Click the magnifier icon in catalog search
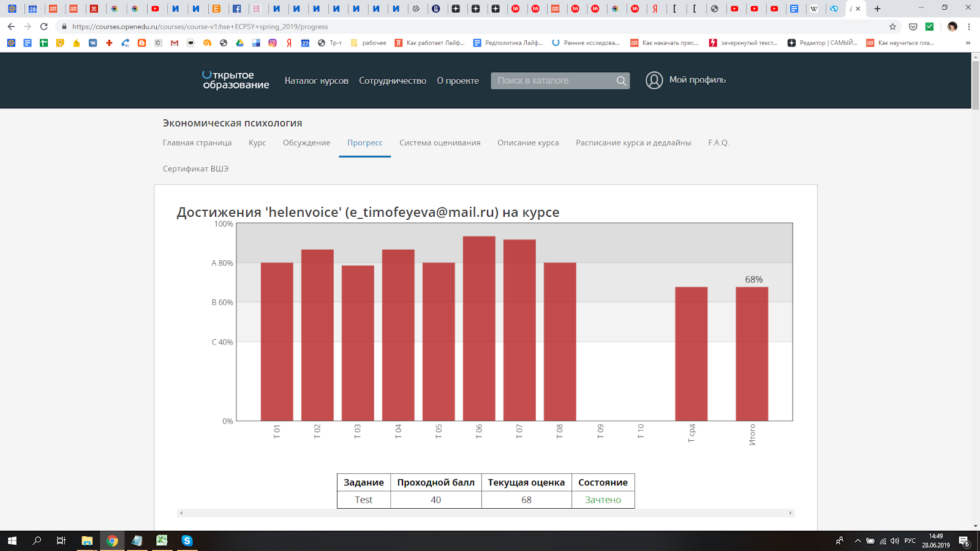Viewport: 980px width, 551px height. pos(621,81)
